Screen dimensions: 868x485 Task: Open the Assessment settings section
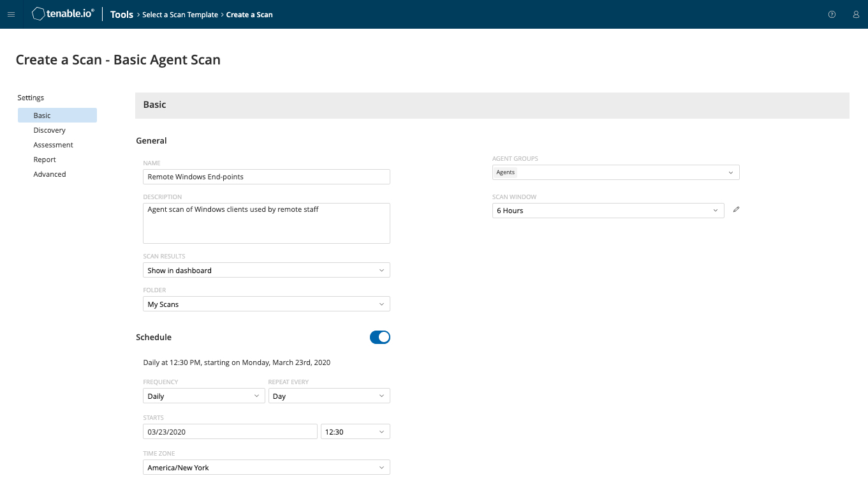tap(54, 145)
